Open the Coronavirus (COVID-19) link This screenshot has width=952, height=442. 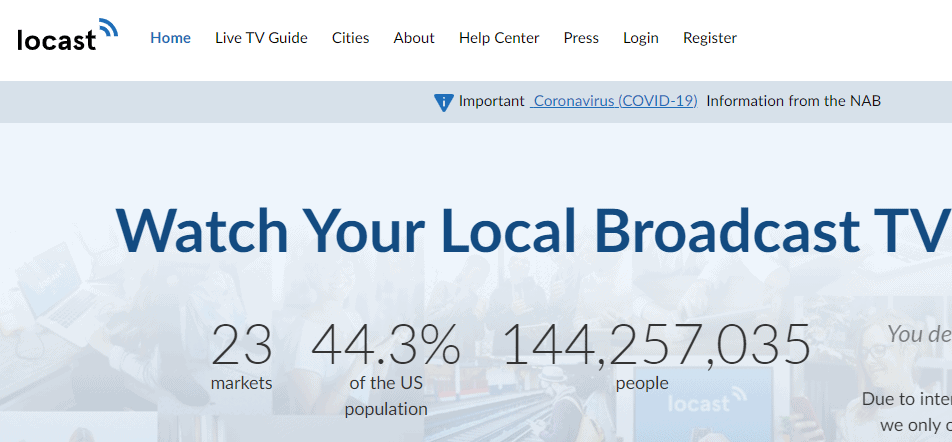pos(614,101)
